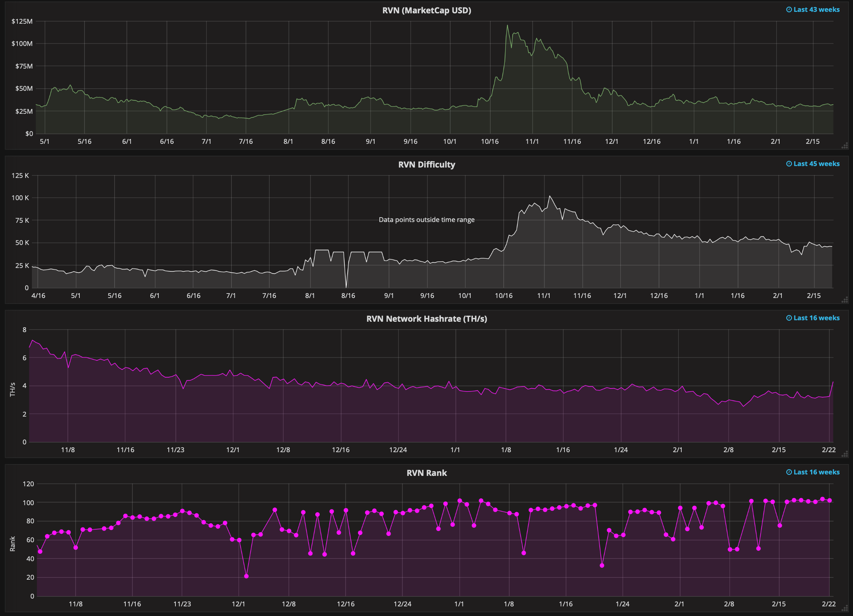The width and height of the screenshot is (853, 616).
Task: Click the 120 label on Rank axis
Action: point(28,484)
